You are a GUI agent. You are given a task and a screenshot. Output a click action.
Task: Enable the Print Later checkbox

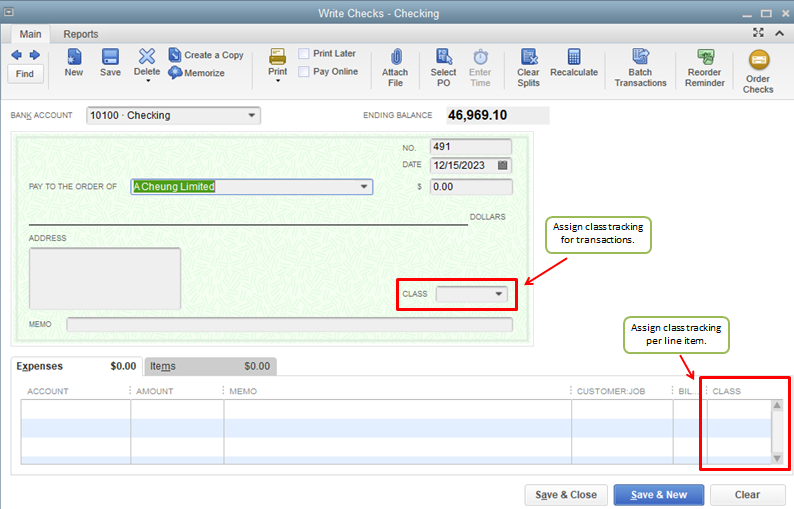coord(304,54)
